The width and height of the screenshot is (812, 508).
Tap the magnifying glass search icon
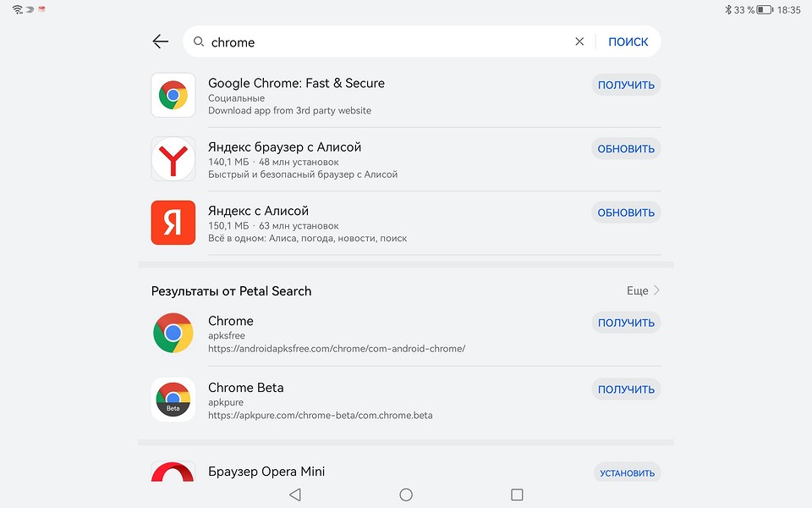click(198, 41)
